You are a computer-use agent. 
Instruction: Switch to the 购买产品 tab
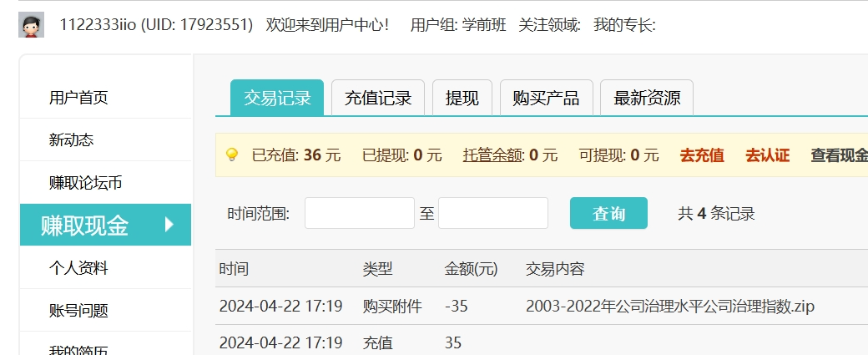pyautogui.click(x=547, y=98)
